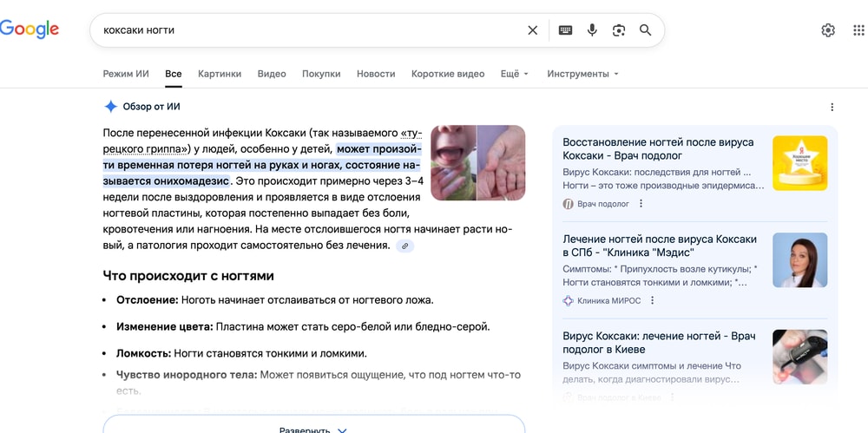This screenshot has width=868, height=433.
Task: Expand the Ещё dropdown
Action: click(x=514, y=74)
